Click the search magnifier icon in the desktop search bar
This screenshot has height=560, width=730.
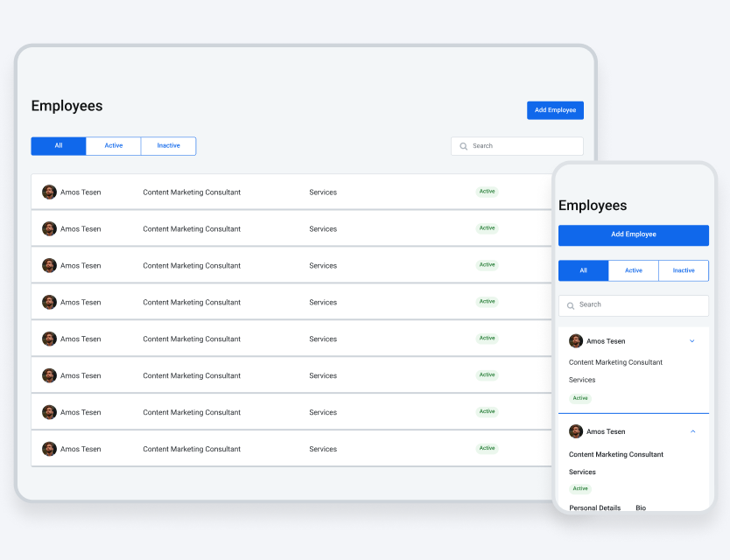(463, 146)
